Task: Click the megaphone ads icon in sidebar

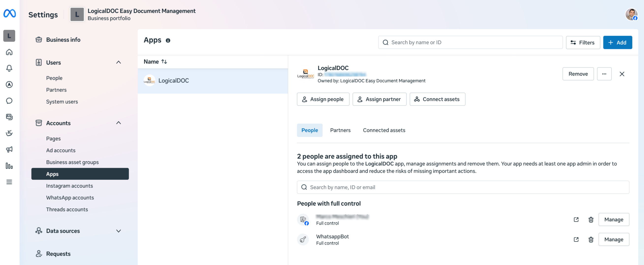Action: click(x=9, y=149)
